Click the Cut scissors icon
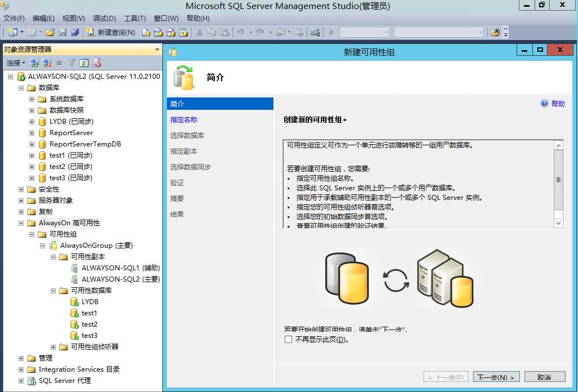Image resolution: width=578 pixels, height=392 pixels. click(199, 33)
